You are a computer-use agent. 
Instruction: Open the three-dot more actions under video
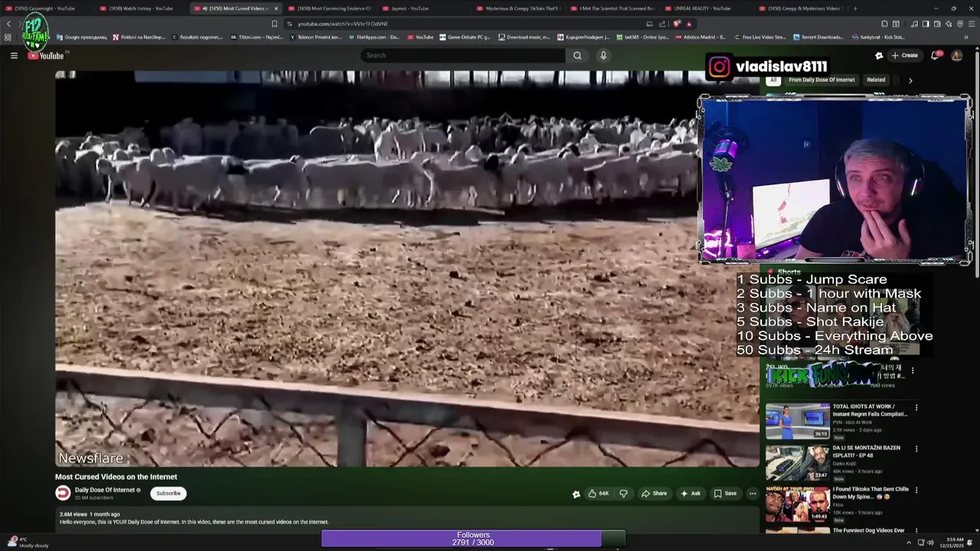click(x=753, y=494)
